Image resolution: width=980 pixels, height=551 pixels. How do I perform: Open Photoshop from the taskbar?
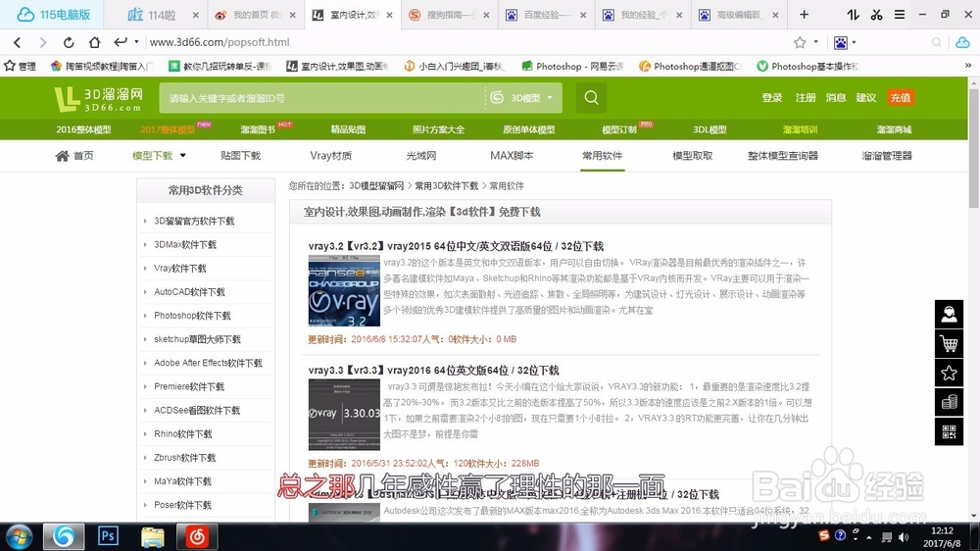pyautogui.click(x=108, y=536)
